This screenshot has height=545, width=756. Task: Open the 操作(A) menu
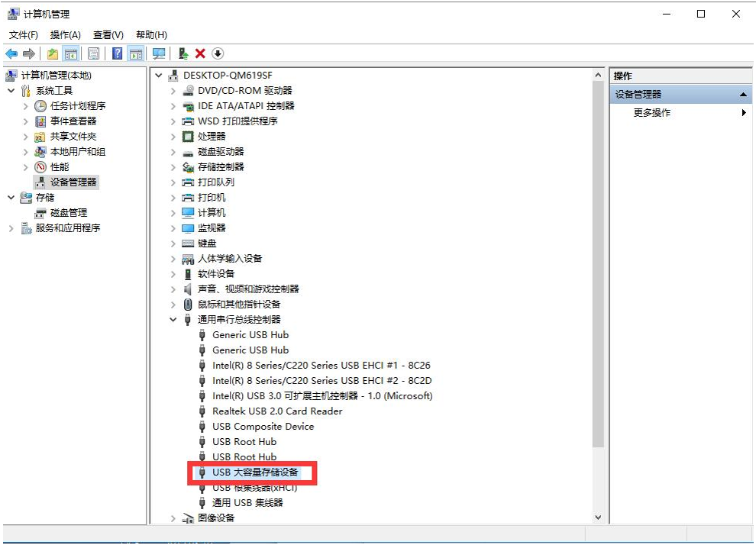(65, 35)
